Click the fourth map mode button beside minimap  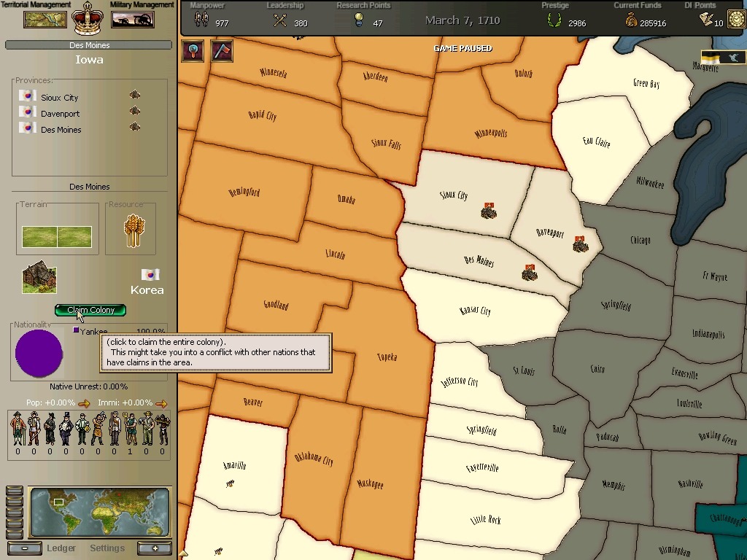(15, 524)
